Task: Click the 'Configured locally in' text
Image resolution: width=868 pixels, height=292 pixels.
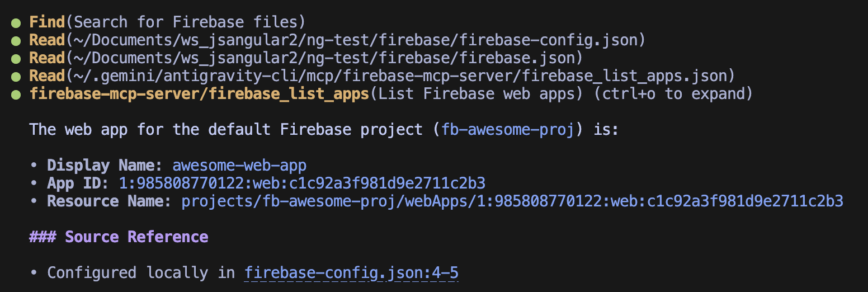Action: click(141, 273)
